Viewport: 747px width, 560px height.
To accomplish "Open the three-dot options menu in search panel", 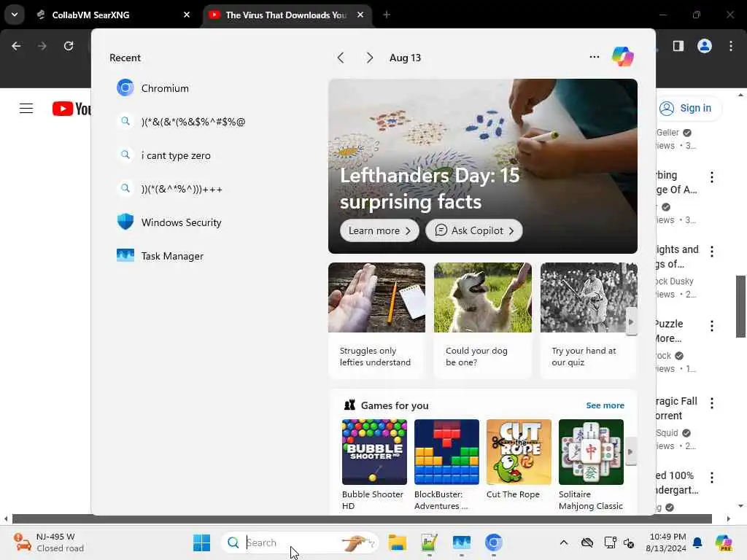I will point(594,57).
